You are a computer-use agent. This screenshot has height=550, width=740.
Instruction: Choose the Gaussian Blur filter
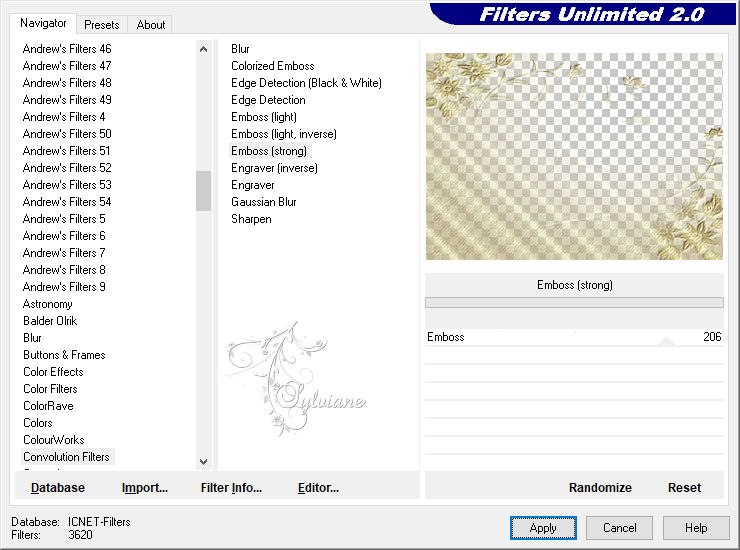tap(264, 202)
